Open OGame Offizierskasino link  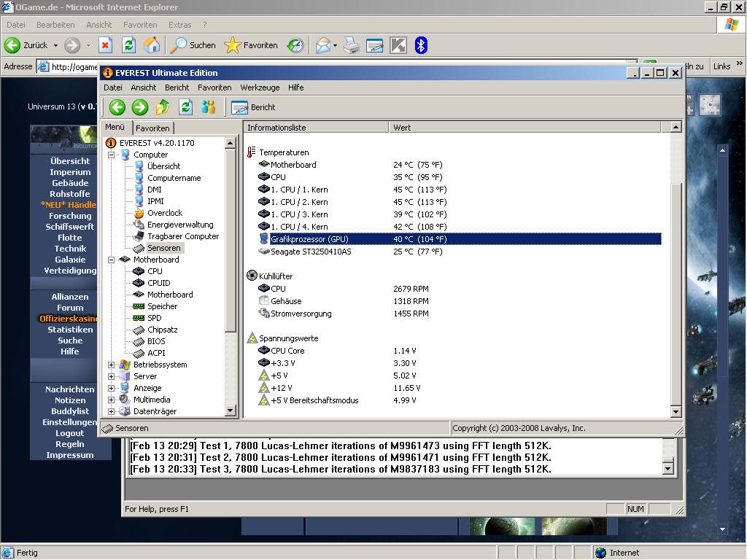point(68,319)
